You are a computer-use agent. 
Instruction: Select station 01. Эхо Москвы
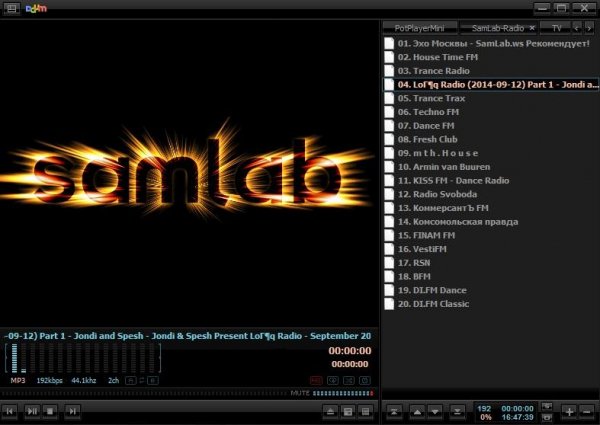(x=491, y=43)
